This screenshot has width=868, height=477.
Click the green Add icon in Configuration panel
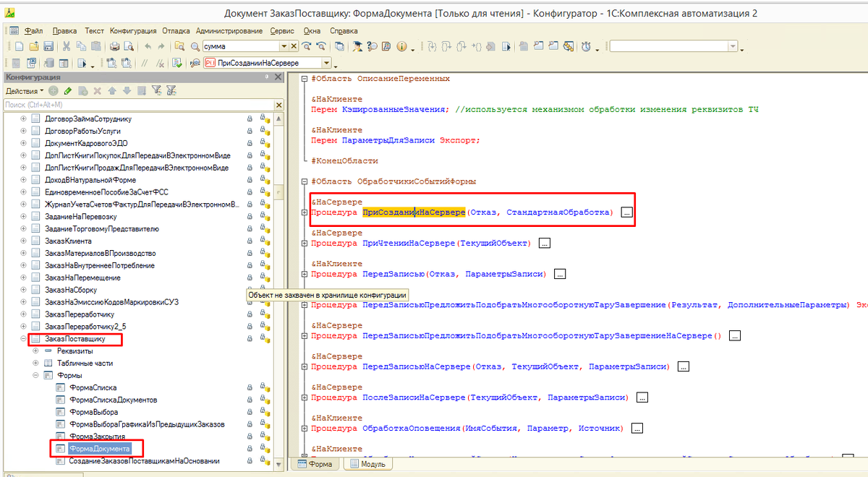coord(53,91)
